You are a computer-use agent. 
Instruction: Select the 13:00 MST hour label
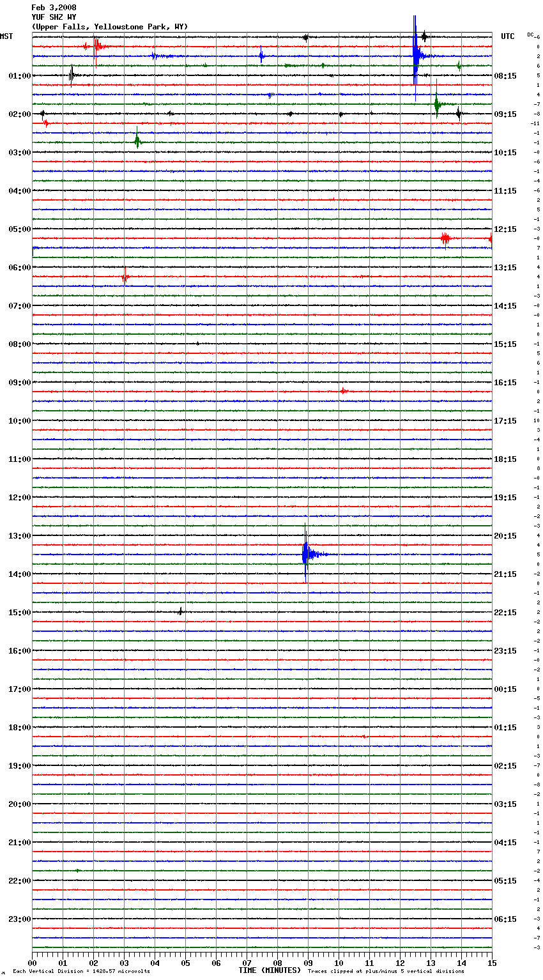coord(20,536)
